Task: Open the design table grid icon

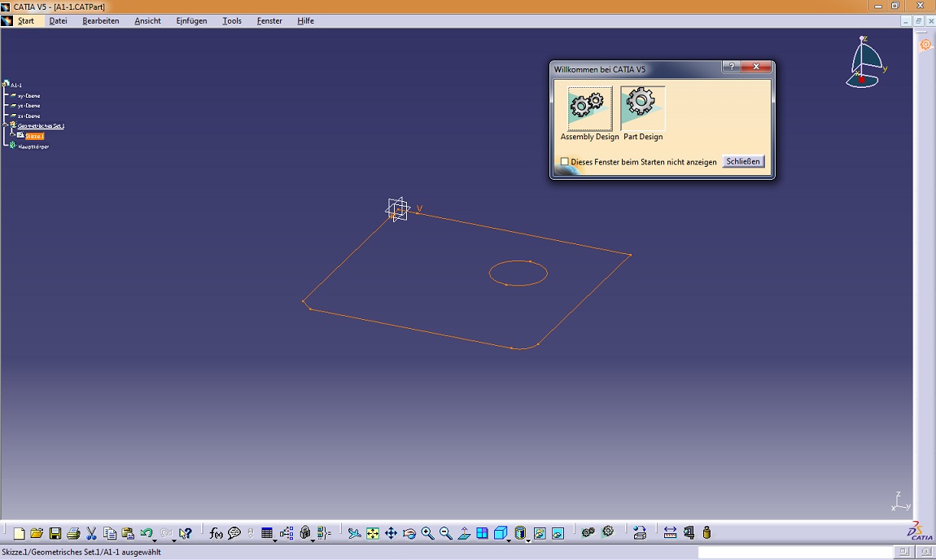Action: click(x=267, y=532)
